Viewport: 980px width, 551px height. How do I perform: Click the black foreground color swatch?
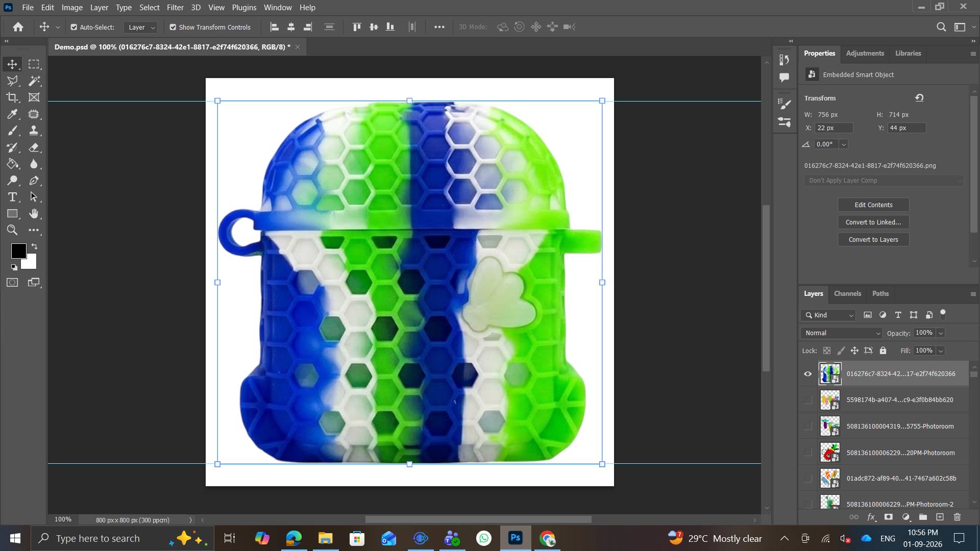coord(18,250)
